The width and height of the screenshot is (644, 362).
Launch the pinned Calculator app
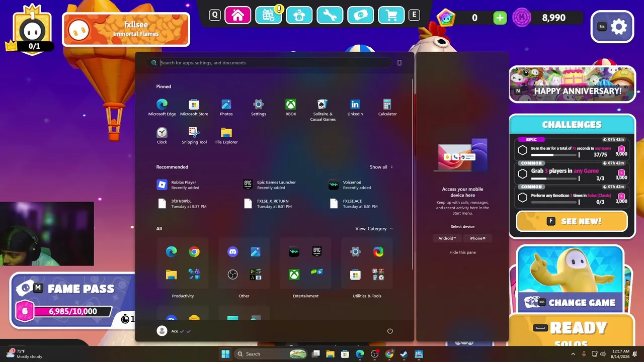(x=387, y=107)
